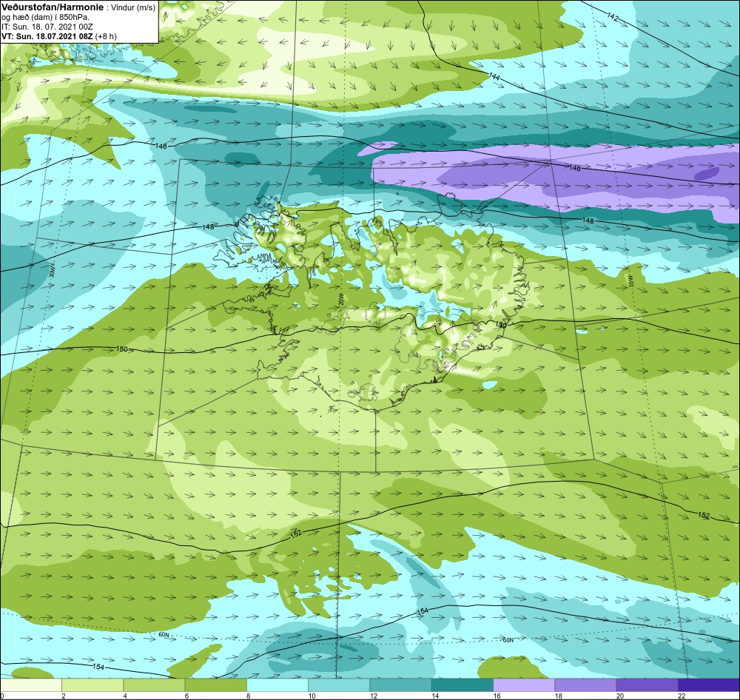Image resolution: width=740 pixels, height=700 pixels.
Task: Select the "Vindur (m/s)" label in header
Action: coord(133,8)
